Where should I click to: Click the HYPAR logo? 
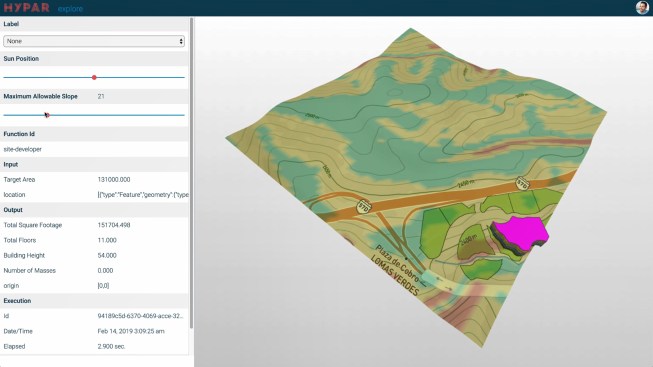coord(26,7)
